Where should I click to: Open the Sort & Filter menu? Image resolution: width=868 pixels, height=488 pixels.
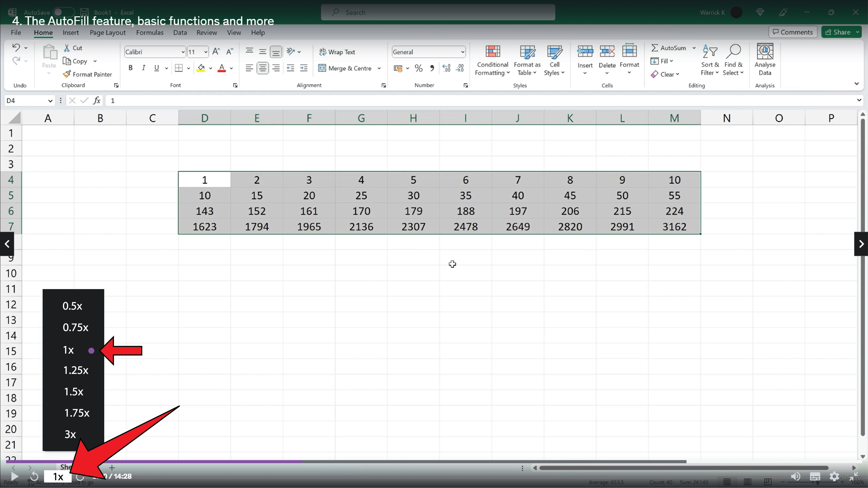pos(710,61)
